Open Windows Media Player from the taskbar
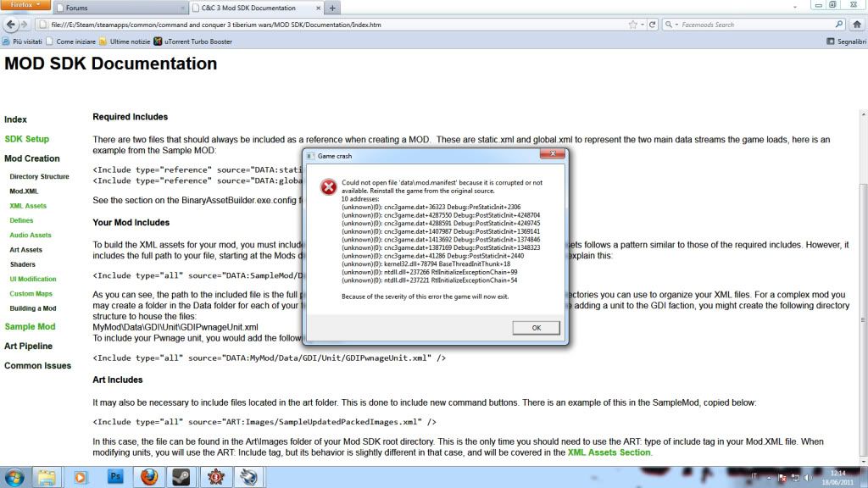This screenshot has width=868, height=488. pyautogui.click(x=81, y=477)
